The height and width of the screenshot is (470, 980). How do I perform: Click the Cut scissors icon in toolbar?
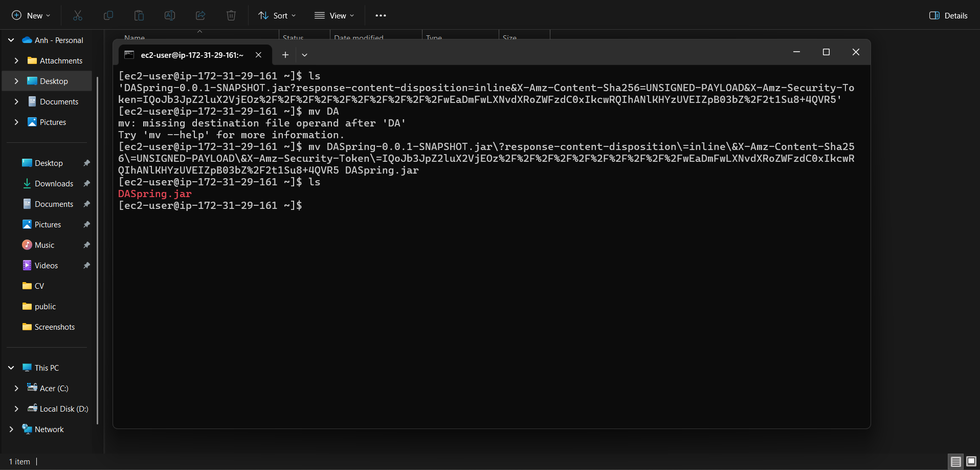pyautogui.click(x=78, y=15)
